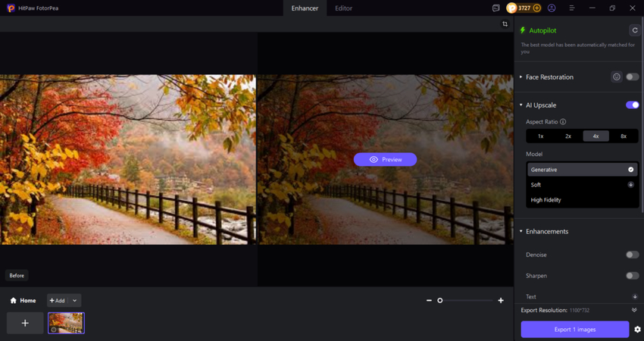The image size is (644, 341).
Task: Click the Export 1 images button
Action: point(574,329)
